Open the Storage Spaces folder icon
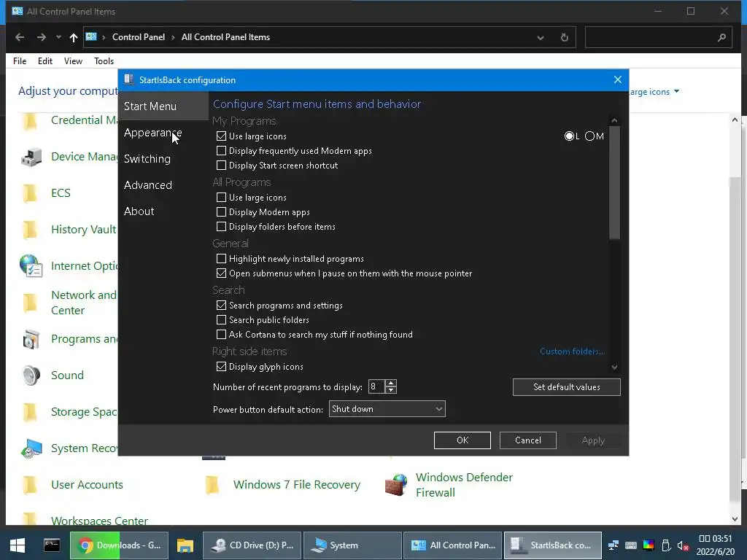 30,412
